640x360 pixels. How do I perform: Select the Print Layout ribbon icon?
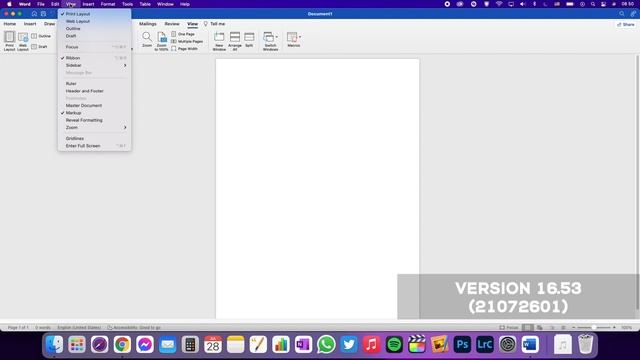tap(9, 41)
